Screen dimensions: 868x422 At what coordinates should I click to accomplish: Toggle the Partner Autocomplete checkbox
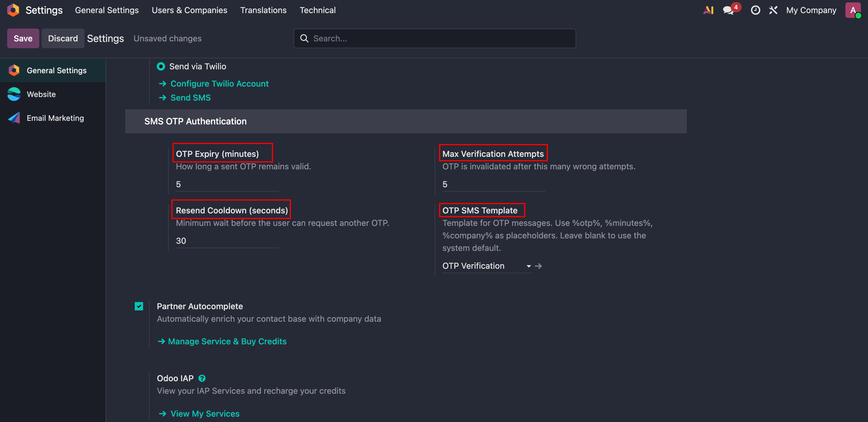[139, 306]
